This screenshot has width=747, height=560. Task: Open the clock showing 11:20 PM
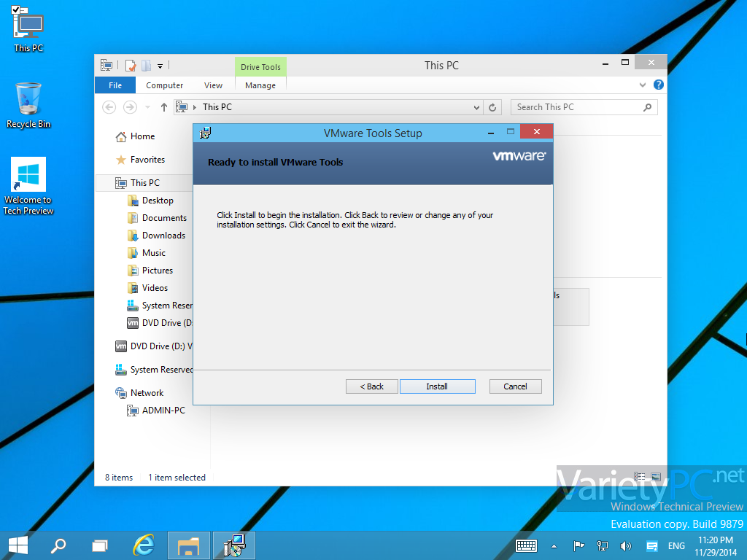click(x=716, y=546)
